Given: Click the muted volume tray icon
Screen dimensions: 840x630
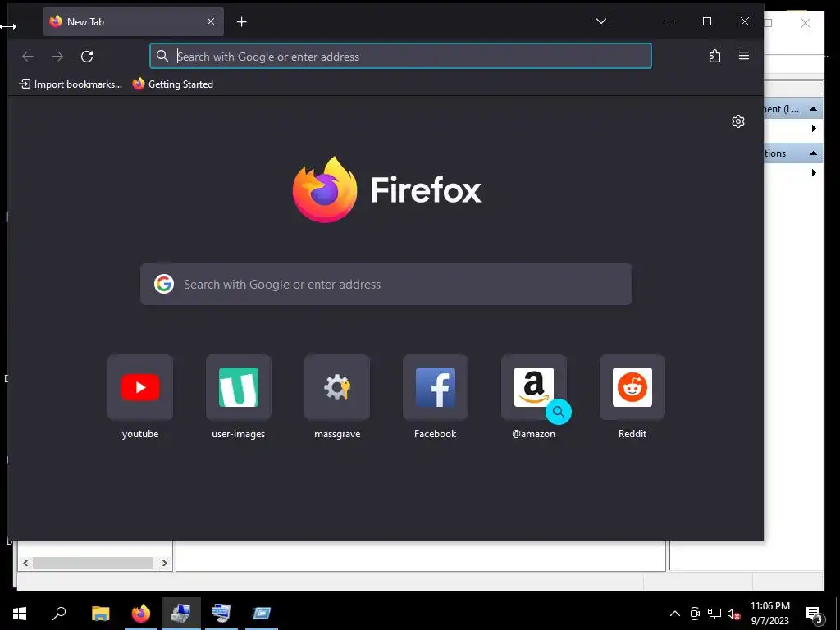Looking at the screenshot, I should [x=733, y=614].
